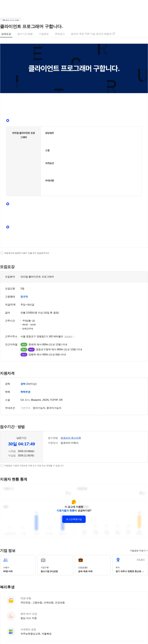
Task: Click the 경기 파주시 탄현면 한산로 address text
Action: [x=129, y=571]
